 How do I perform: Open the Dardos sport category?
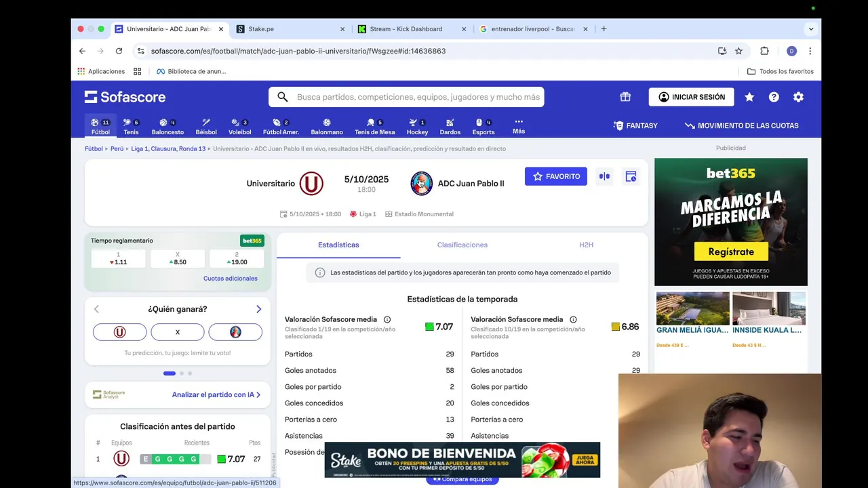450,127
